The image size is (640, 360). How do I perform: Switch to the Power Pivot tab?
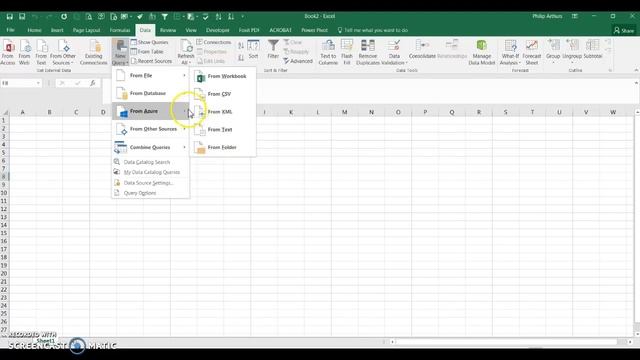tap(314, 30)
